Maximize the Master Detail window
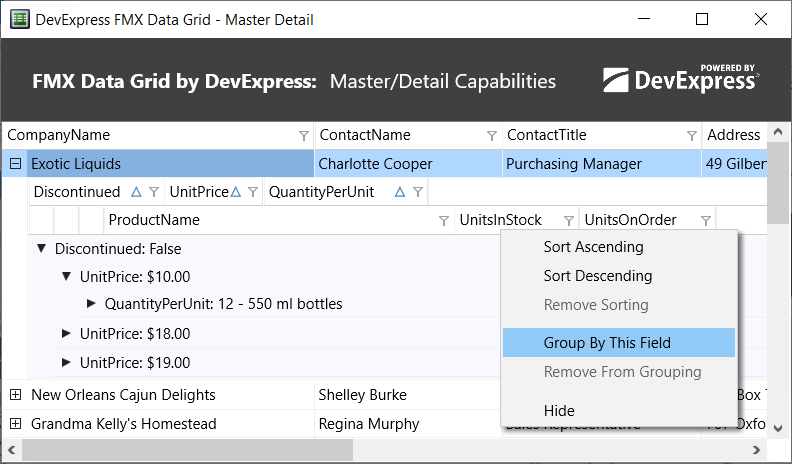Image resolution: width=792 pixels, height=464 pixels. pos(702,19)
